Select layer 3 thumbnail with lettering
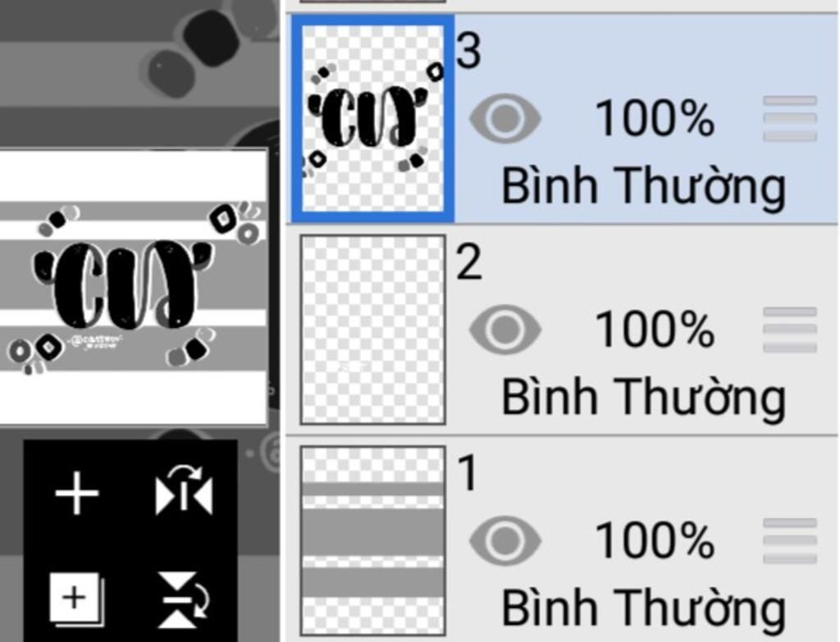840x642 pixels. (x=373, y=118)
